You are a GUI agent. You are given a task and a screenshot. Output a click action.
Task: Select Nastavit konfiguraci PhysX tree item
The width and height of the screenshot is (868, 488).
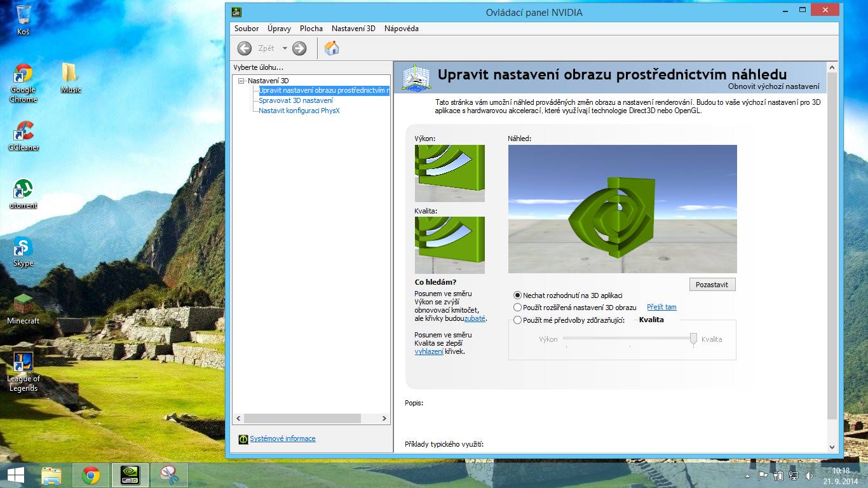[299, 111]
